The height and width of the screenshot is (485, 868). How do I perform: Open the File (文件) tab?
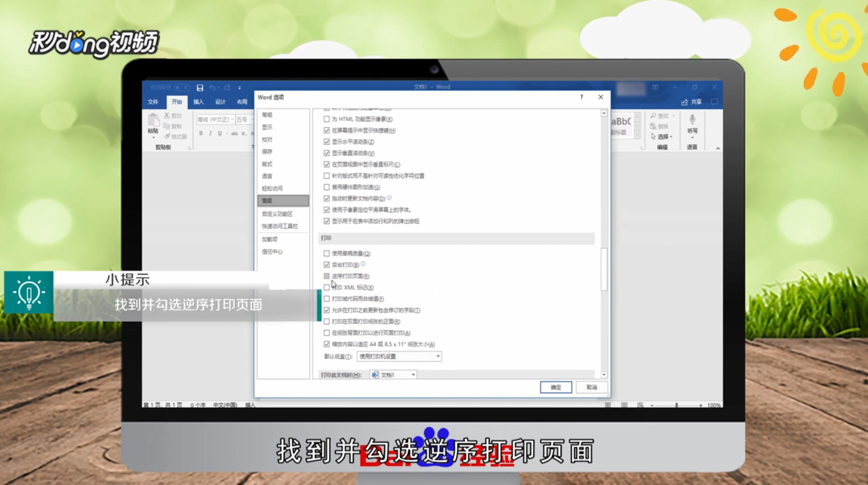(153, 102)
